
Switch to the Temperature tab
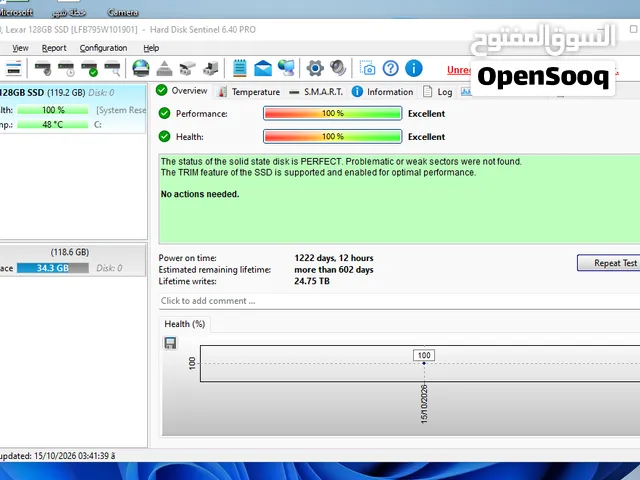pos(249,92)
